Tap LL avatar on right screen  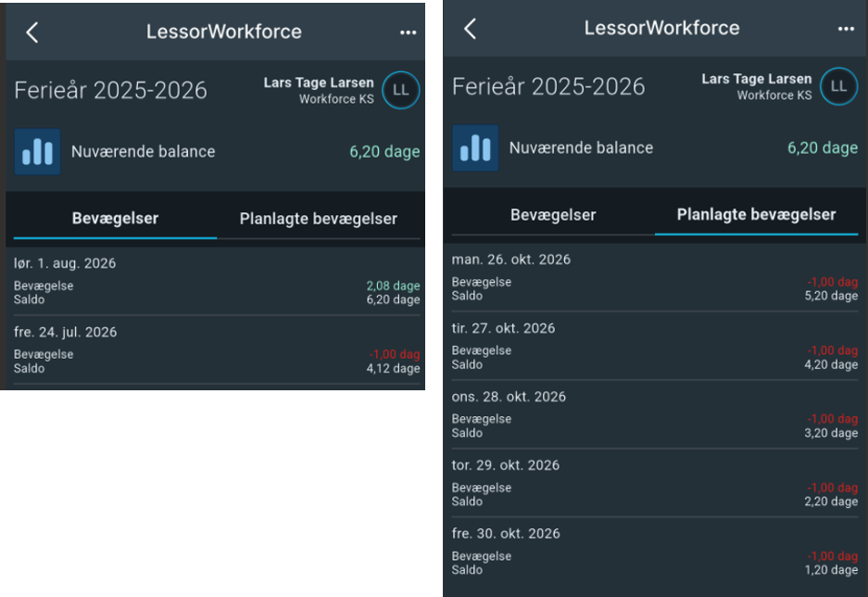tap(838, 86)
